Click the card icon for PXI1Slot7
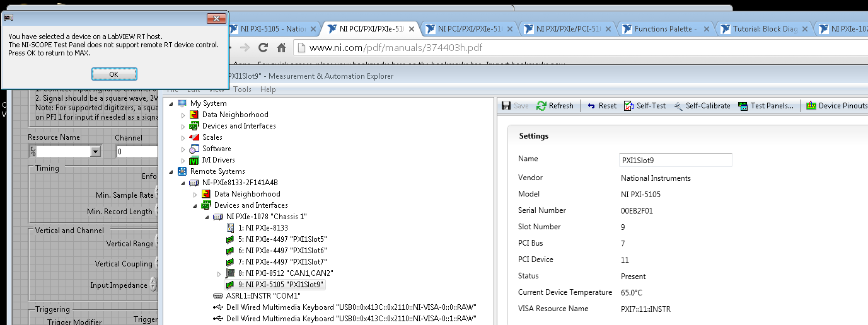868x325 pixels. point(231,262)
